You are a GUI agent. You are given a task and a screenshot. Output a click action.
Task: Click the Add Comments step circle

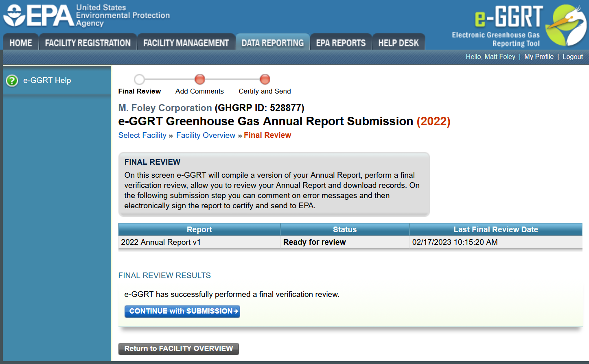point(199,79)
